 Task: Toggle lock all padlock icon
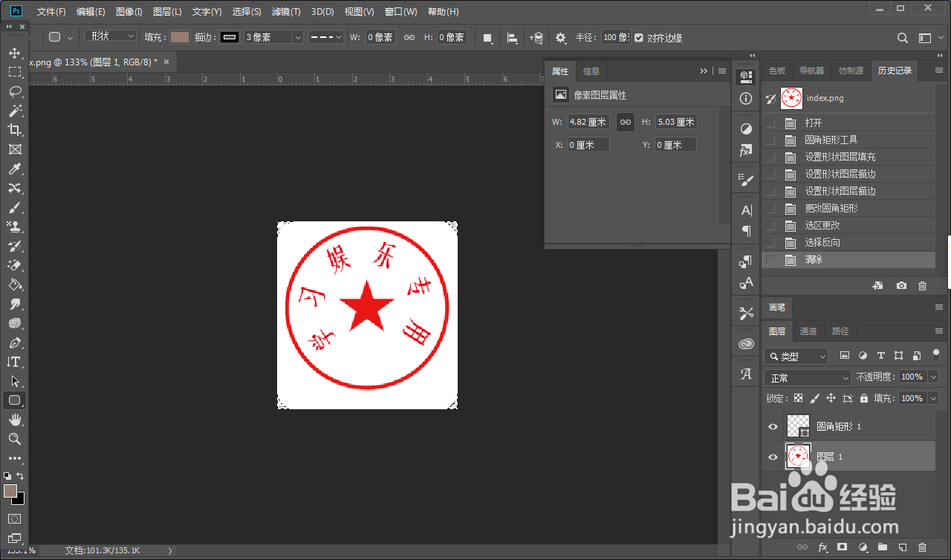point(863,398)
